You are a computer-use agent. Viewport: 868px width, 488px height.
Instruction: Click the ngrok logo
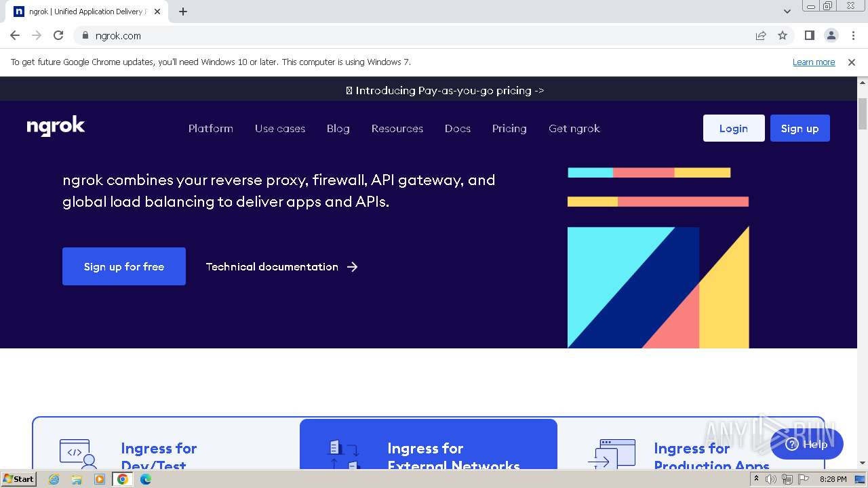[56, 127]
